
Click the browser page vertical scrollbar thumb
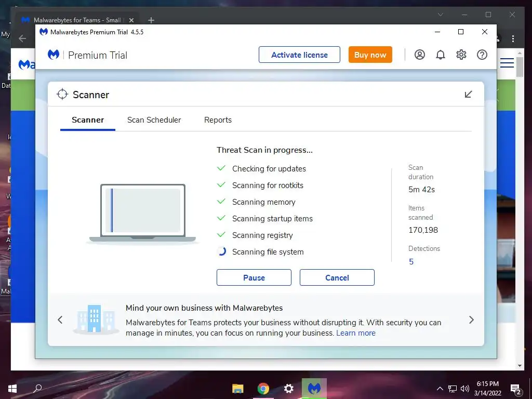520,66
